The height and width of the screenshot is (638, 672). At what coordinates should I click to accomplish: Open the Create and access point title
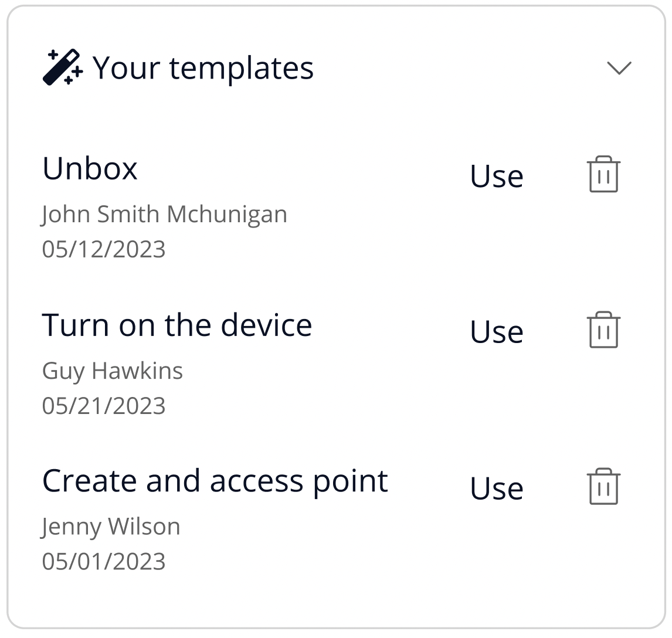[x=215, y=481]
